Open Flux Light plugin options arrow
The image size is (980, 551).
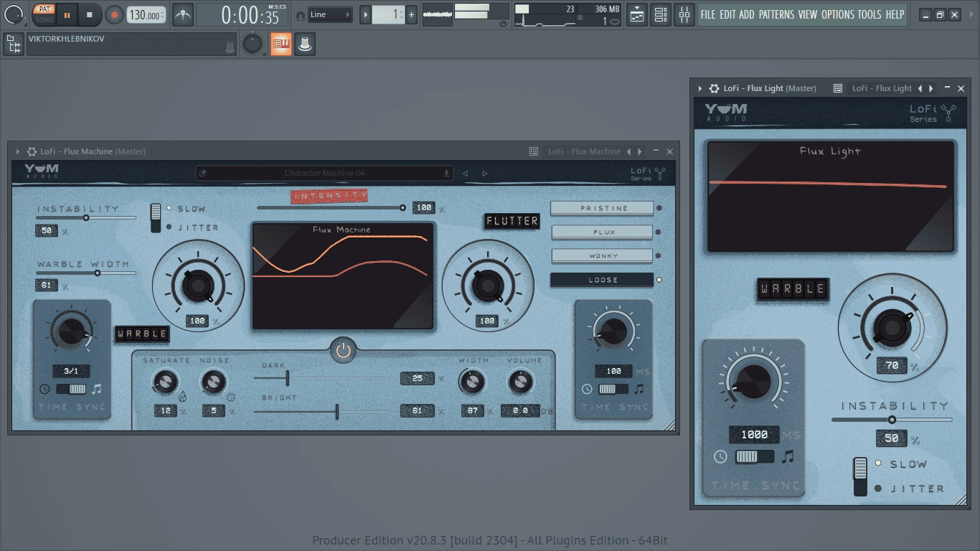pyautogui.click(x=700, y=88)
